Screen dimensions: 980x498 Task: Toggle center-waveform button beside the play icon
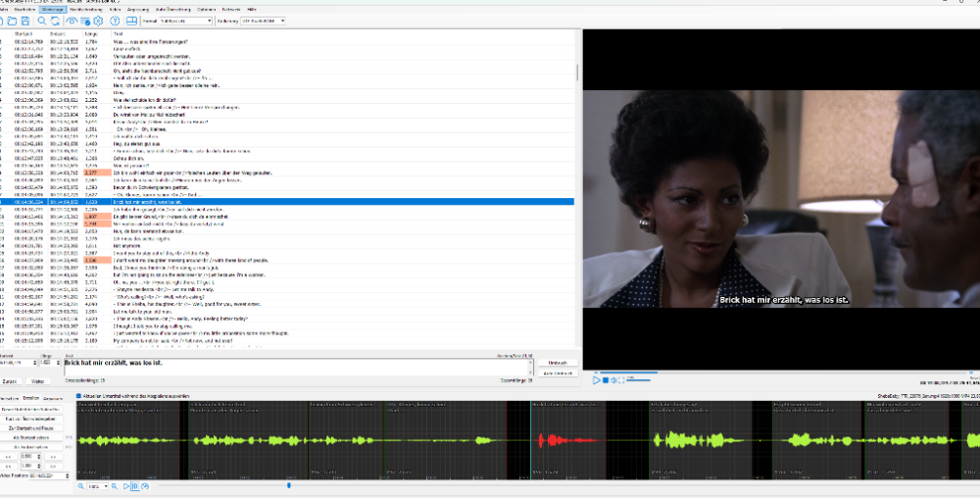pyautogui.click(x=135, y=486)
